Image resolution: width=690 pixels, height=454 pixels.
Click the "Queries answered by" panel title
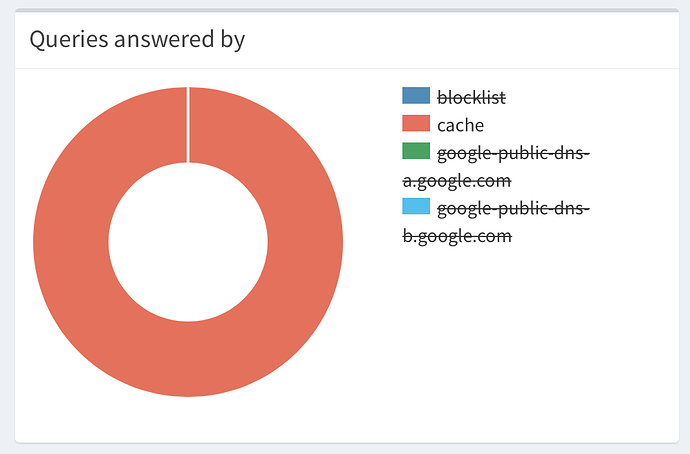(x=137, y=40)
